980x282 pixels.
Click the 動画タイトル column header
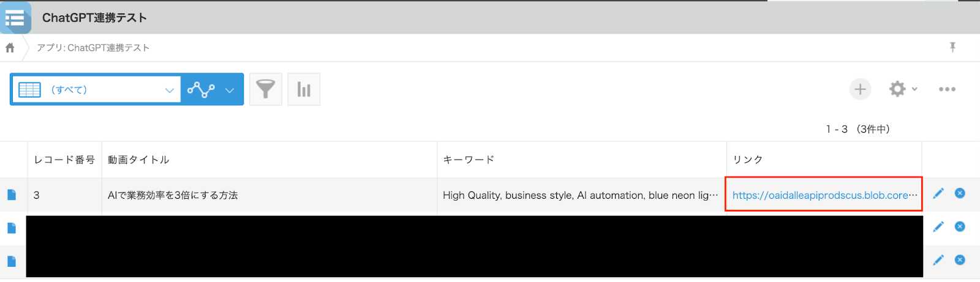click(x=138, y=160)
